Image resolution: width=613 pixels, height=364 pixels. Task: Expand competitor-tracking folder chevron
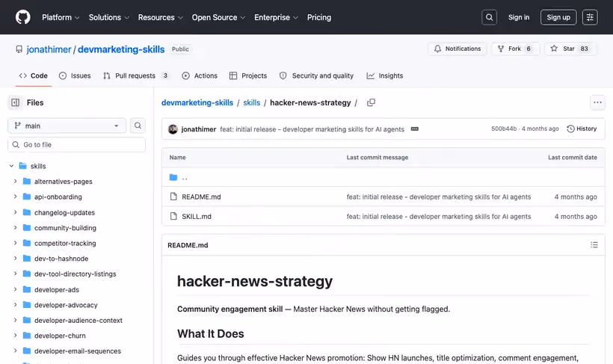[15, 243]
